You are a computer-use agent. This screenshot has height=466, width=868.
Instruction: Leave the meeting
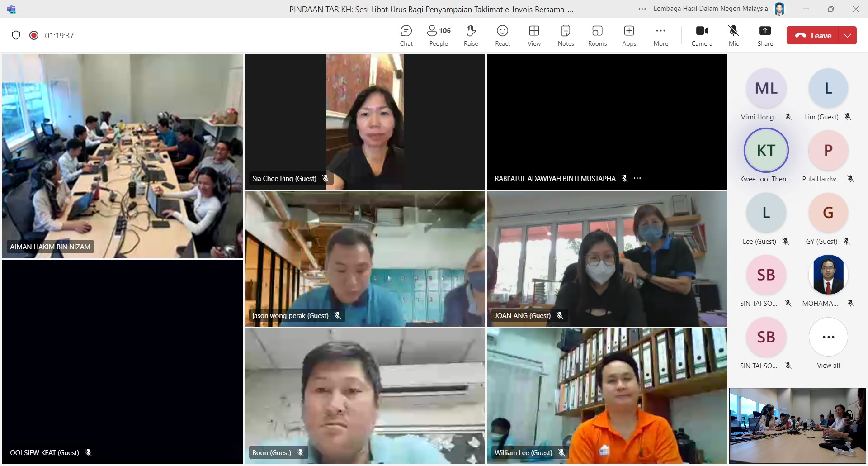(x=813, y=35)
